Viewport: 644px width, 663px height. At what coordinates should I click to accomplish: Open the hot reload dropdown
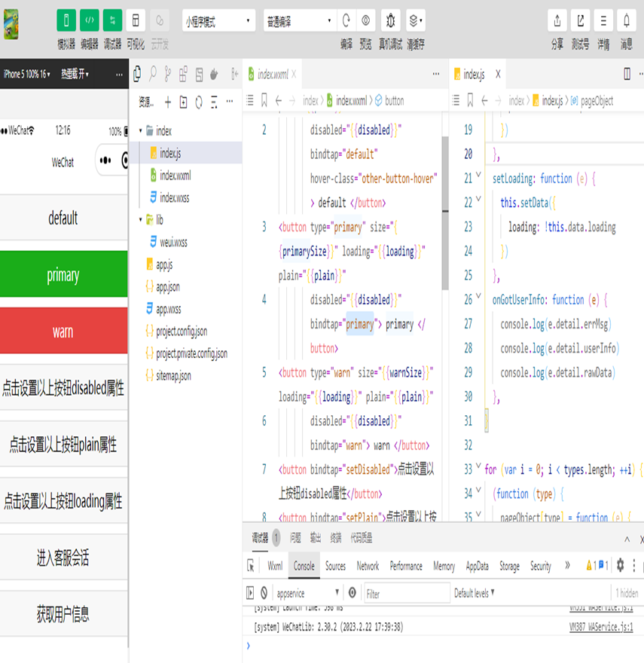click(x=75, y=75)
